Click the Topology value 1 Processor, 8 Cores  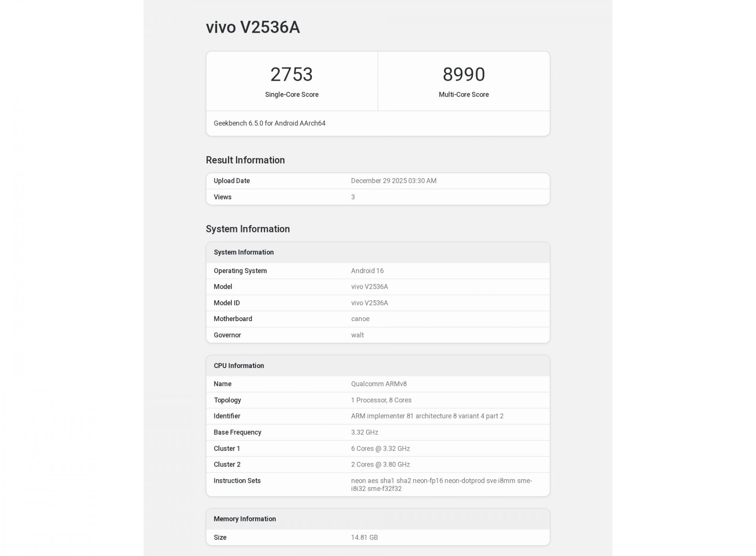tap(381, 400)
